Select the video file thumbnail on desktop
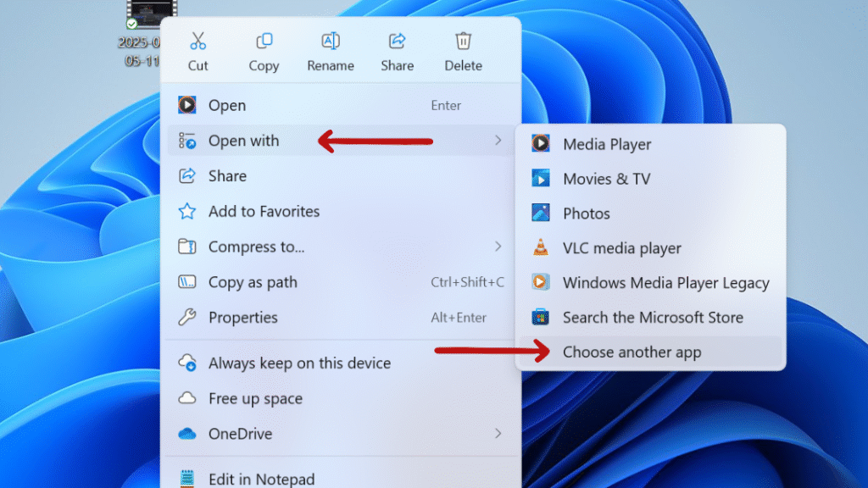Screen dimensions: 868x488 click(151, 14)
